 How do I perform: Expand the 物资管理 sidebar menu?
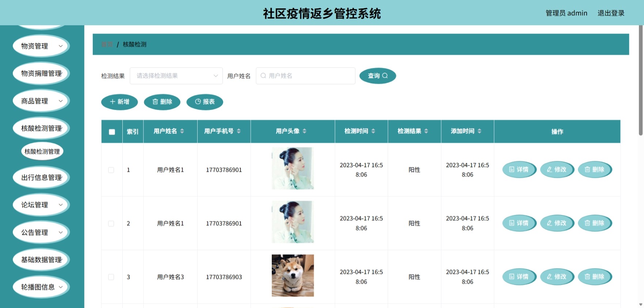[41, 46]
